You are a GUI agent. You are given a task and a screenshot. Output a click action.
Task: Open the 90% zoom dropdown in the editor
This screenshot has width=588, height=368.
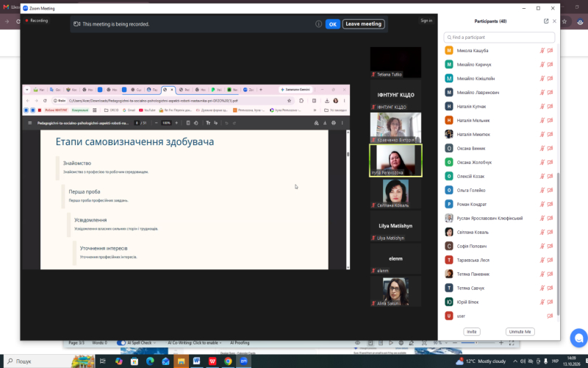coord(446,343)
